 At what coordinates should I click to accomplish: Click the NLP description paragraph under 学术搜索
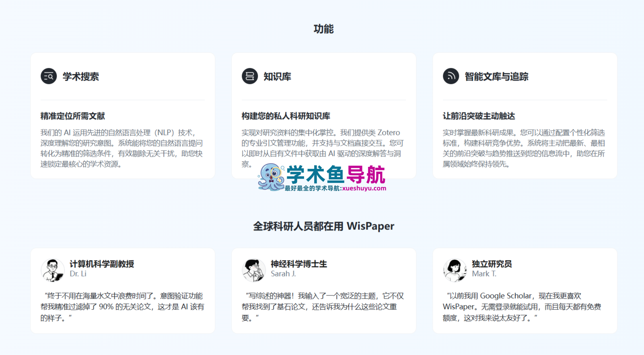click(x=122, y=148)
